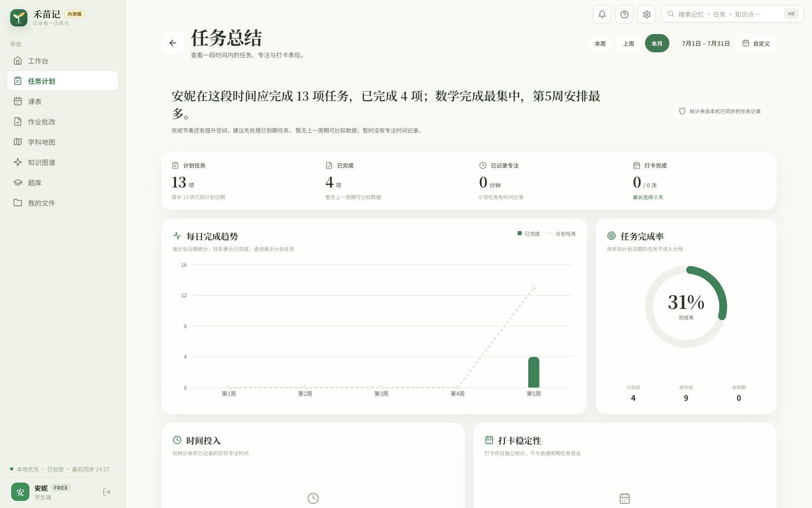Toggle 已完成 legend in trend chart
Viewport: 812px width, 508px height.
[x=529, y=234]
